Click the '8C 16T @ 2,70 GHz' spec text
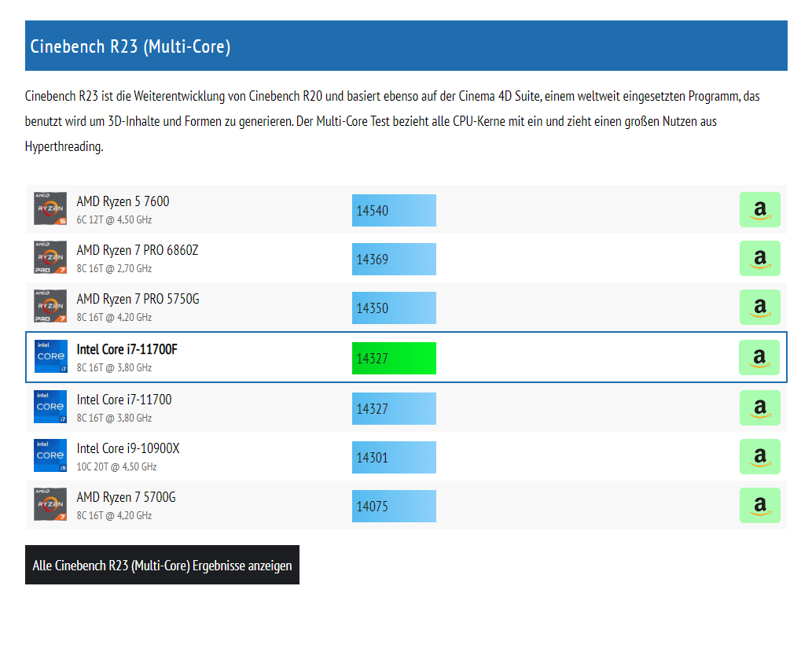The width and height of the screenshot is (812, 645). pos(114,268)
